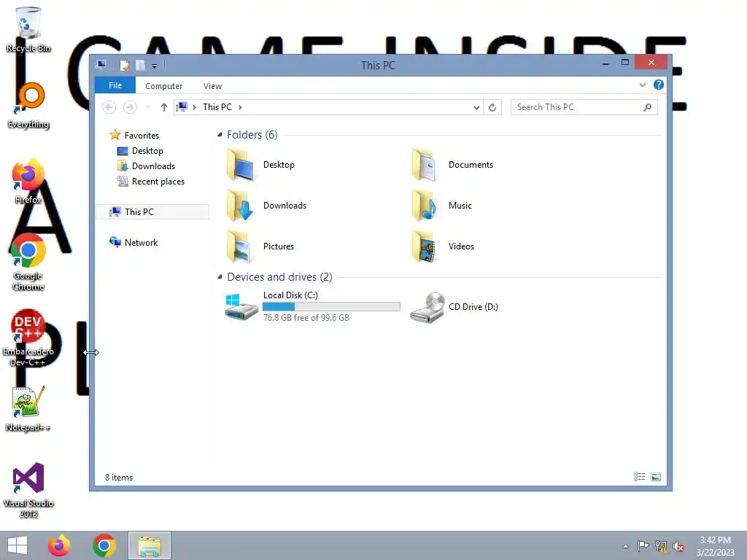Open the View ribbon tab
Viewport: 747px width, 560px height.
click(x=212, y=86)
